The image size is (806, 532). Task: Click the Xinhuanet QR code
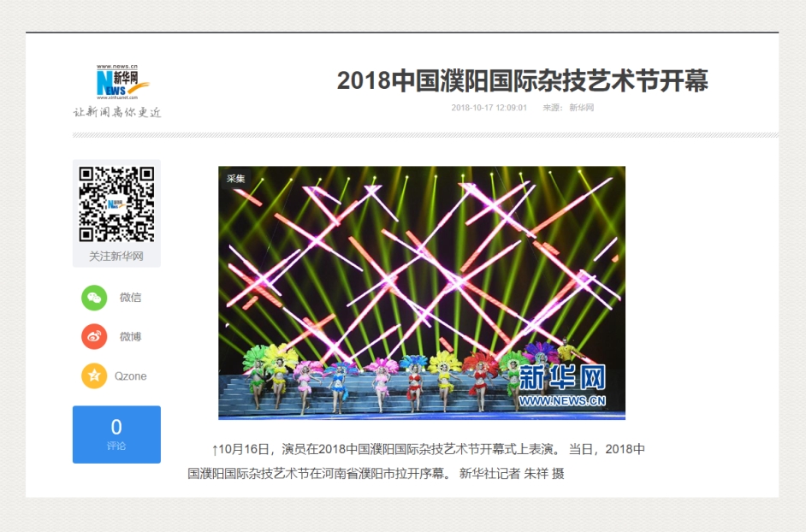tap(116, 204)
